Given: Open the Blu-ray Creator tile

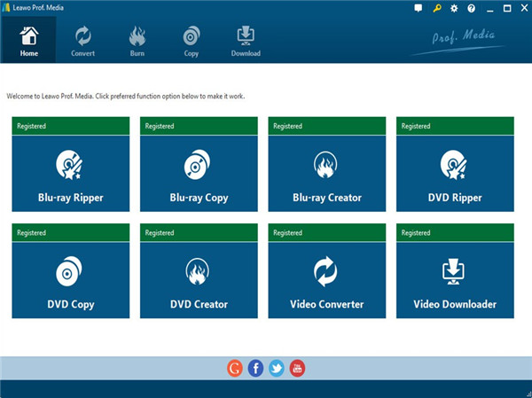Looking at the screenshot, I should pos(326,173).
